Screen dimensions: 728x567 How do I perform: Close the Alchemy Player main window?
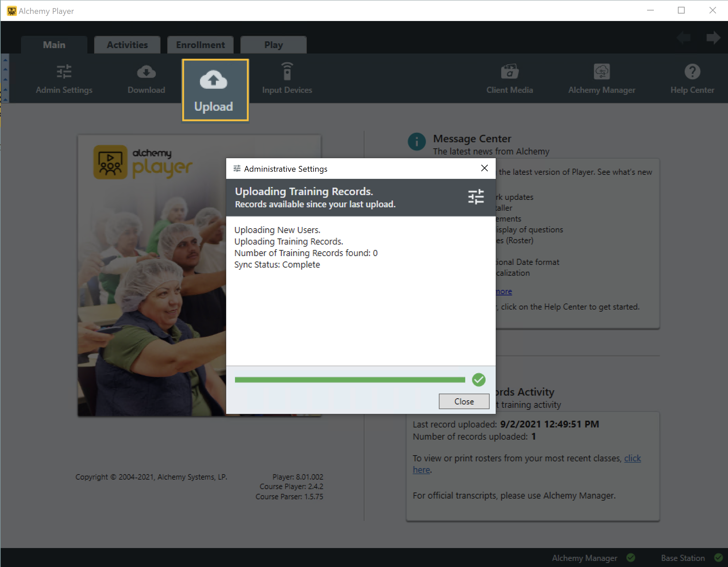click(x=713, y=10)
